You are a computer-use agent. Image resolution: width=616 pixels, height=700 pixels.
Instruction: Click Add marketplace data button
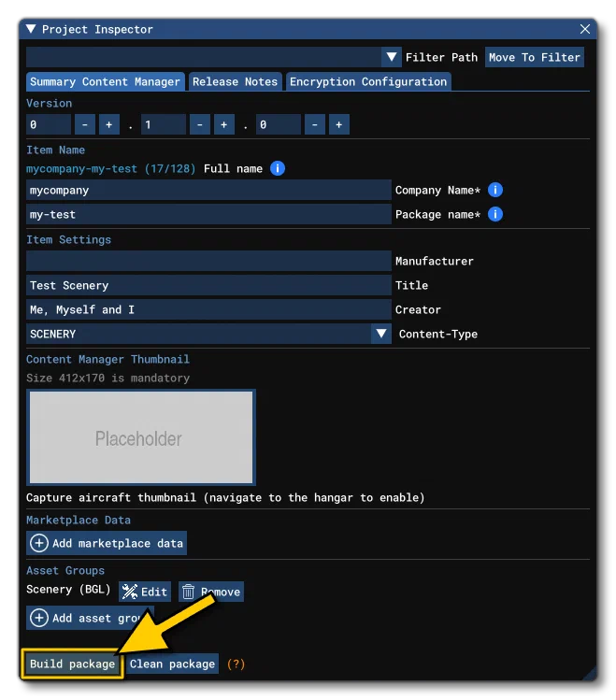(107, 543)
